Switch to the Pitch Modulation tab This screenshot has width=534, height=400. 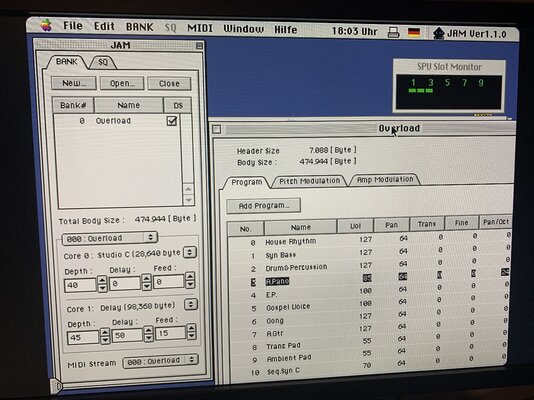[x=310, y=181]
